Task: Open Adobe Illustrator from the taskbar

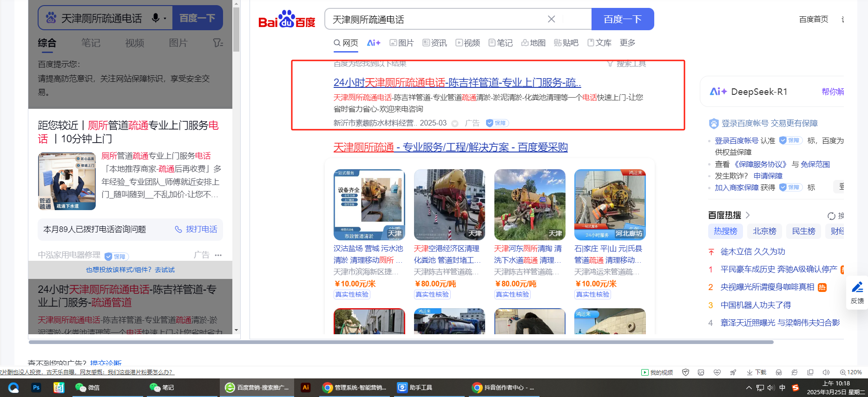Action: click(306, 388)
